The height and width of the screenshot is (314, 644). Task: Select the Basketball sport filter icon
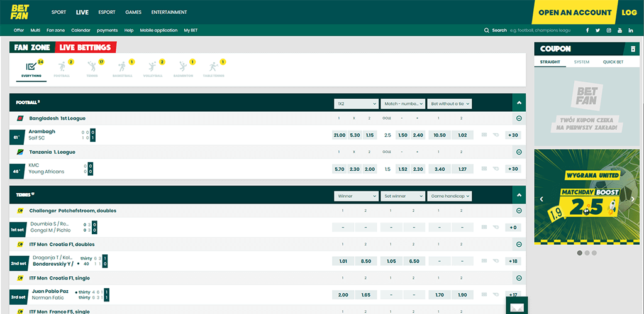pos(123,68)
